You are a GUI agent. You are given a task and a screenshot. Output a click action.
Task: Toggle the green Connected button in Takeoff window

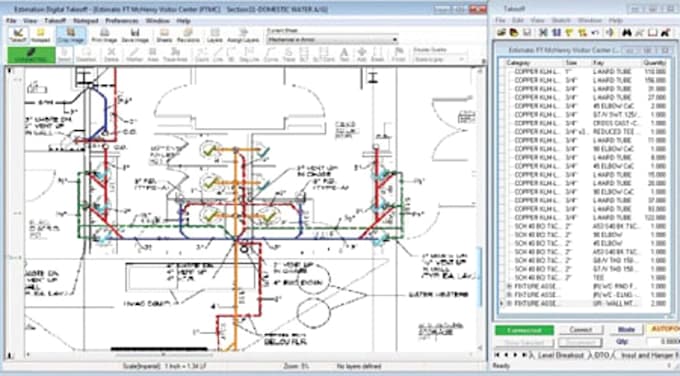point(524,330)
